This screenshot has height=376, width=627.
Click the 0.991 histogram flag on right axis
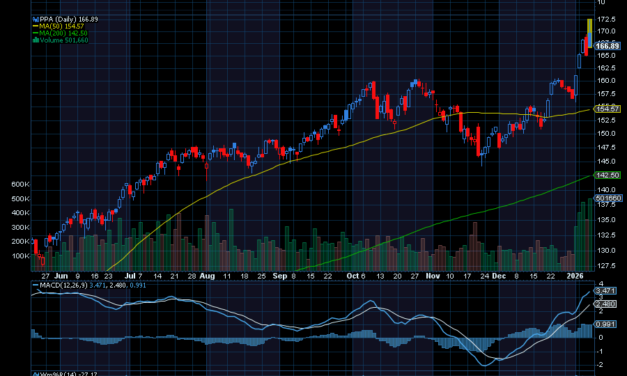[605, 324]
